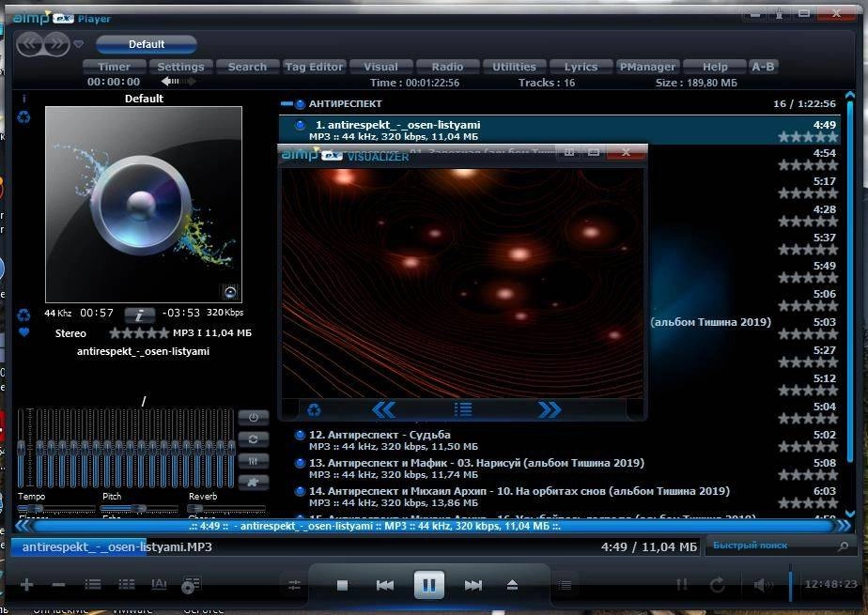Pause the current track
The width and height of the screenshot is (868, 615).
click(429, 585)
